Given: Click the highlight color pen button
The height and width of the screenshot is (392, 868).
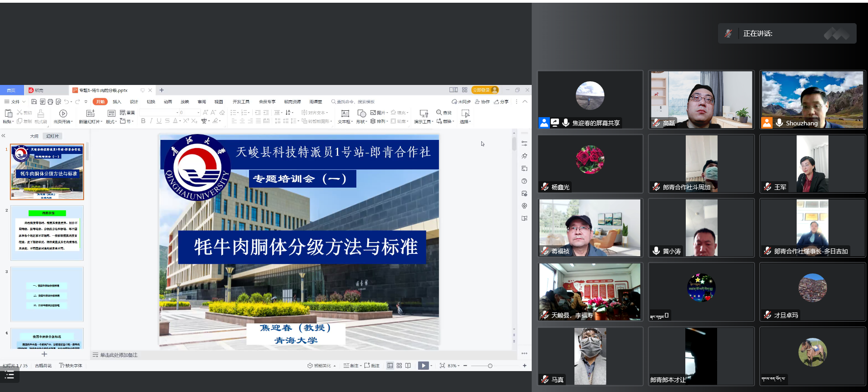Looking at the screenshot, I should pos(215,121).
